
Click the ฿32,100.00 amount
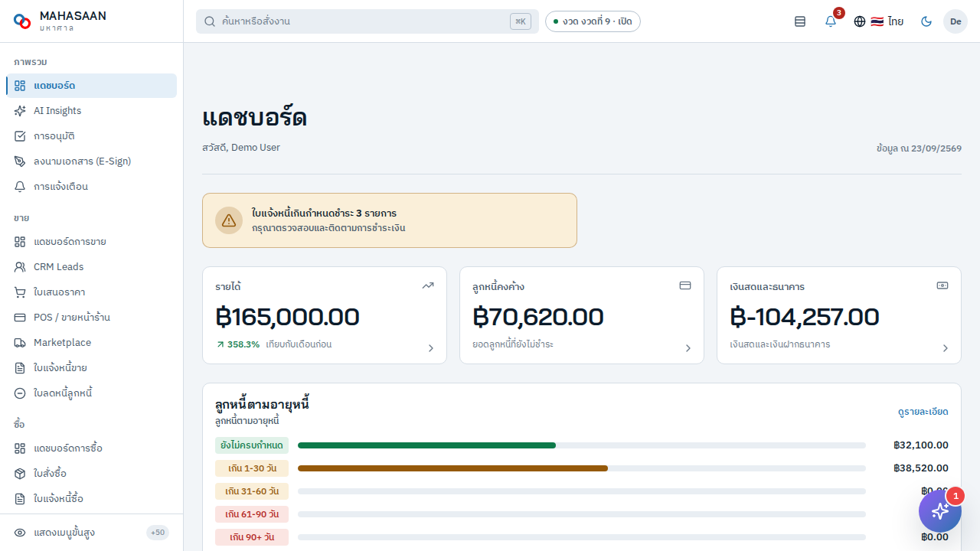[x=921, y=445]
